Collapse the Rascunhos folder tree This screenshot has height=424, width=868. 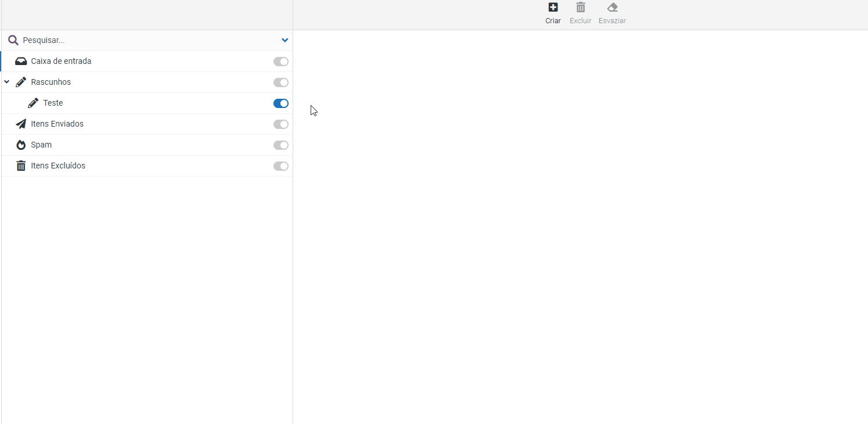pyautogui.click(x=7, y=82)
